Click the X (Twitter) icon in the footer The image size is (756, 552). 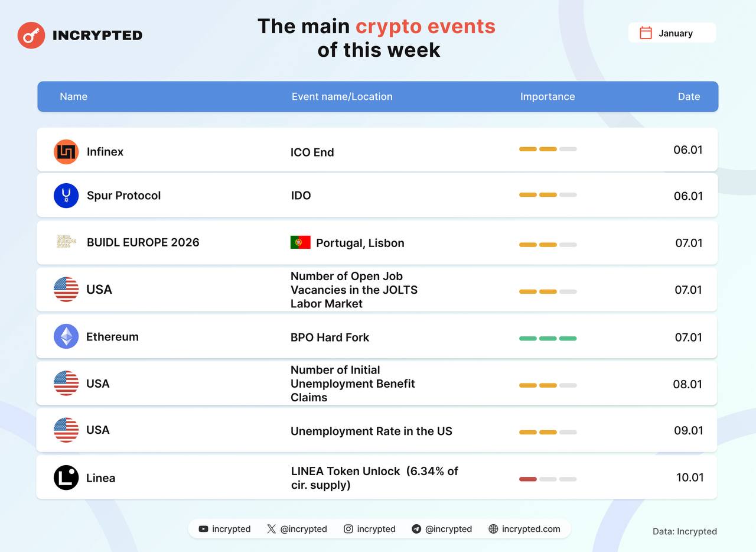(271, 529)
